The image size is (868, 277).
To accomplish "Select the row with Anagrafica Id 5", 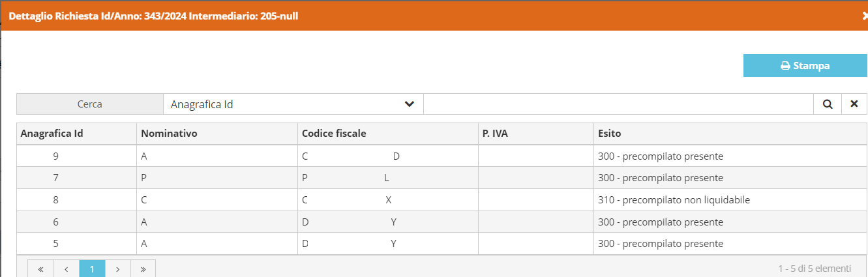I will click(441, 244).
